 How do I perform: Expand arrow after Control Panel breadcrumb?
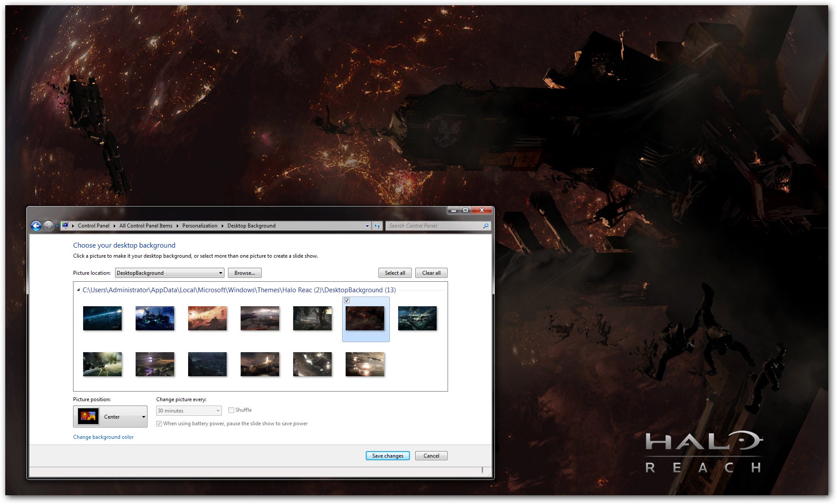tap(114, 226)
